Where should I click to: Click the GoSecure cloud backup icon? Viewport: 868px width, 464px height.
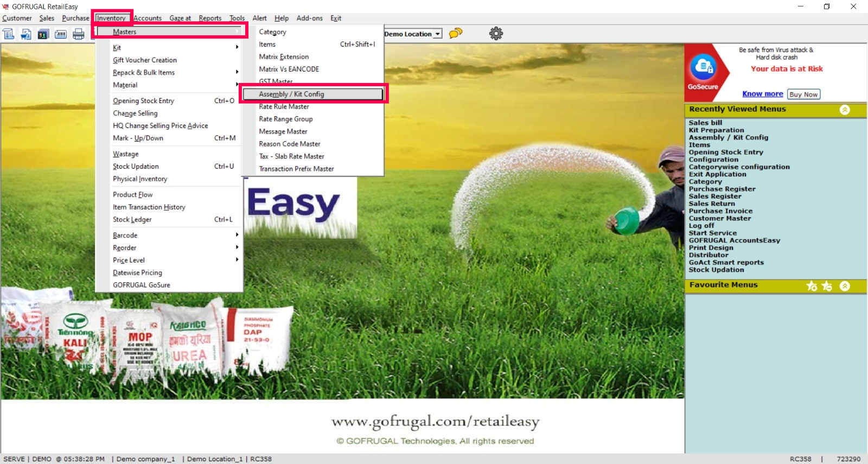coord(703,67)
